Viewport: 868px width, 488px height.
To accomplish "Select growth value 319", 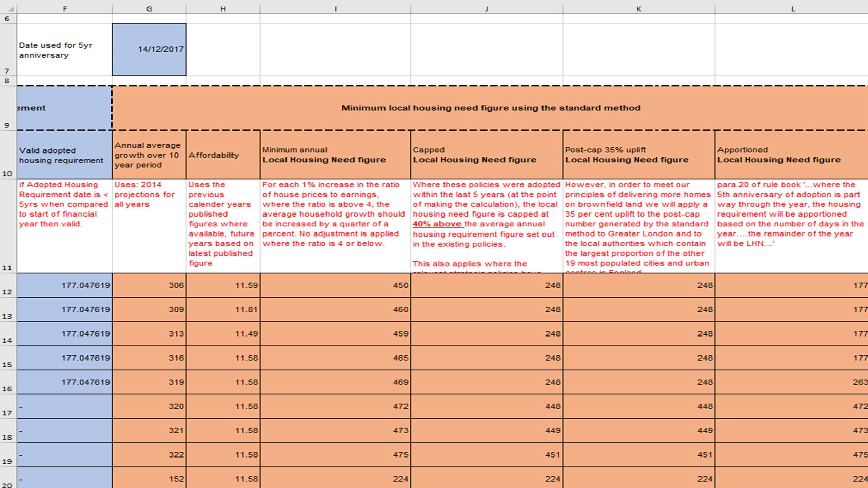I will tap(149, 382).
